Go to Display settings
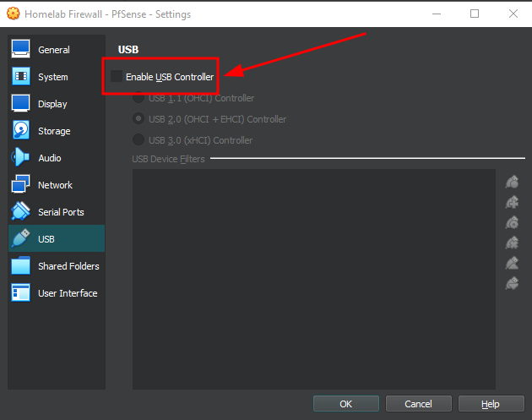Viewport: 532px width, 420px height. (x=57, y=104)
